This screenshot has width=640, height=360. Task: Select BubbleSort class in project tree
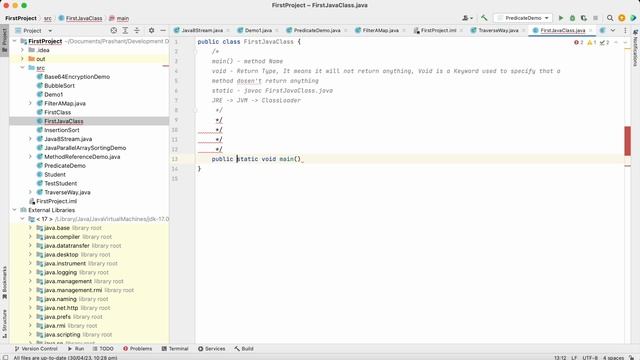point(60,86)
